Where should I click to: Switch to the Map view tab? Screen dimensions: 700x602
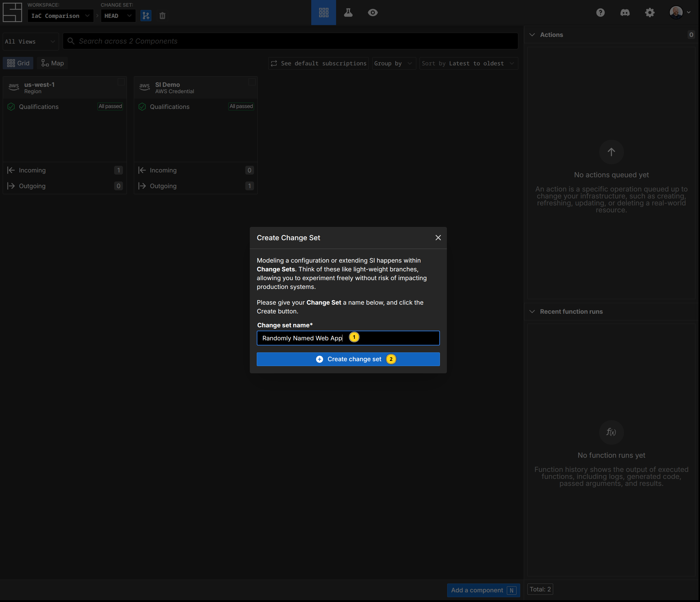click(x=52, y=63)
